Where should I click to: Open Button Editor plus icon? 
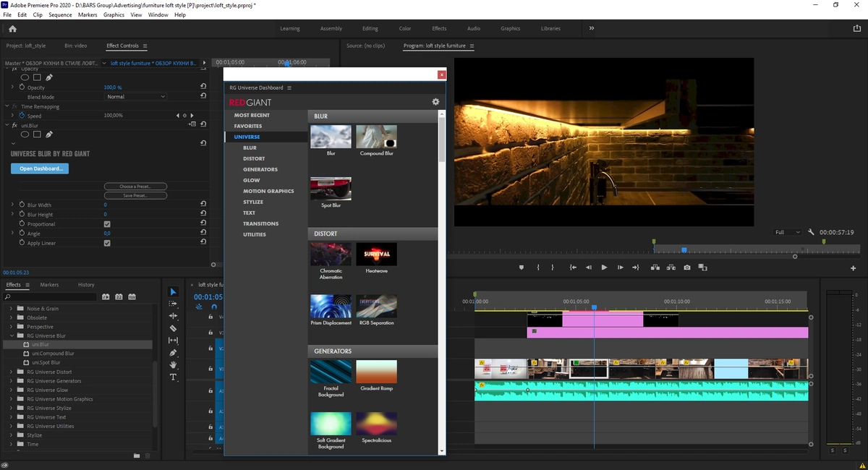point(854,268)
